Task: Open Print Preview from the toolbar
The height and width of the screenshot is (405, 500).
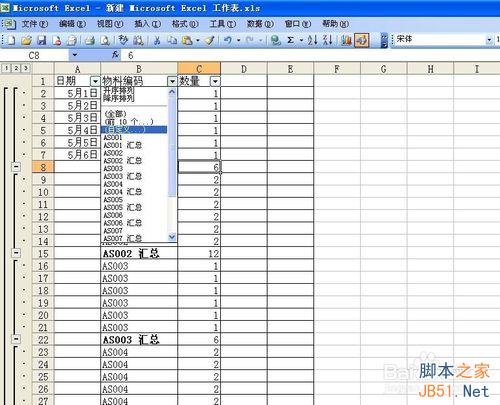Action: coord(105,40)
